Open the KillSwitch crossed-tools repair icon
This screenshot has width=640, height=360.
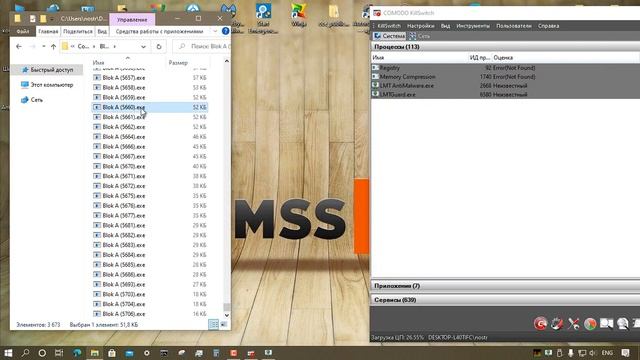(x=573, y=323)
